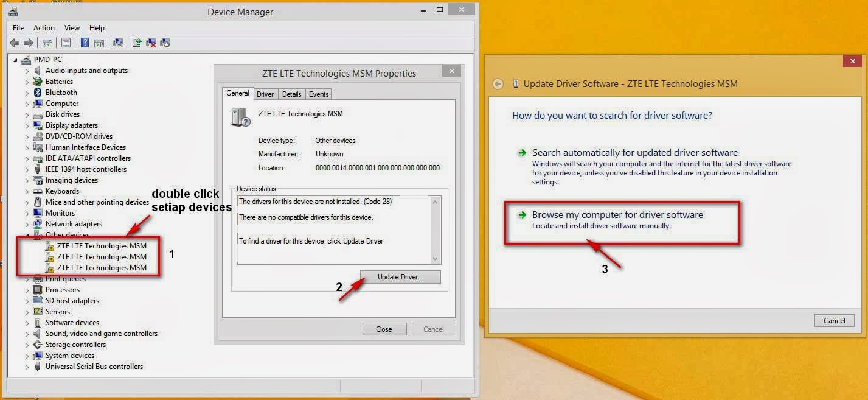The height and width of the screenshot is (400, 868).
Task: Switch to the Events tab
Action: tap(318, 94)
